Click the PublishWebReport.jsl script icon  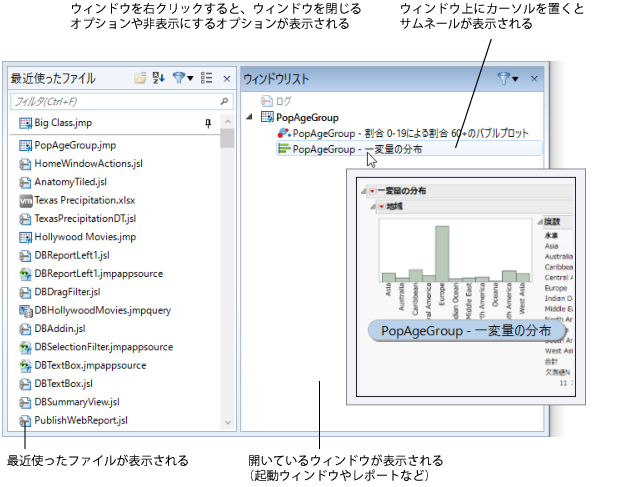click(25, 421)
